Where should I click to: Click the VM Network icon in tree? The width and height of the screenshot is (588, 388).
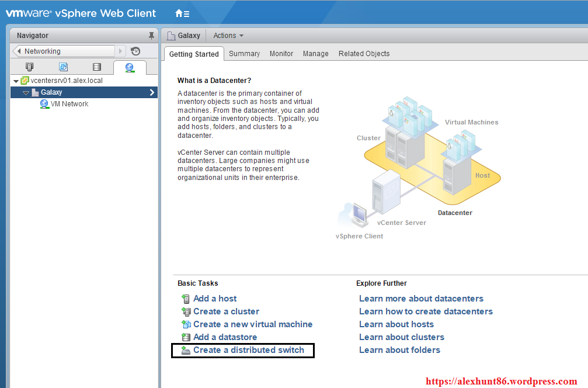(x=44, y=104)
